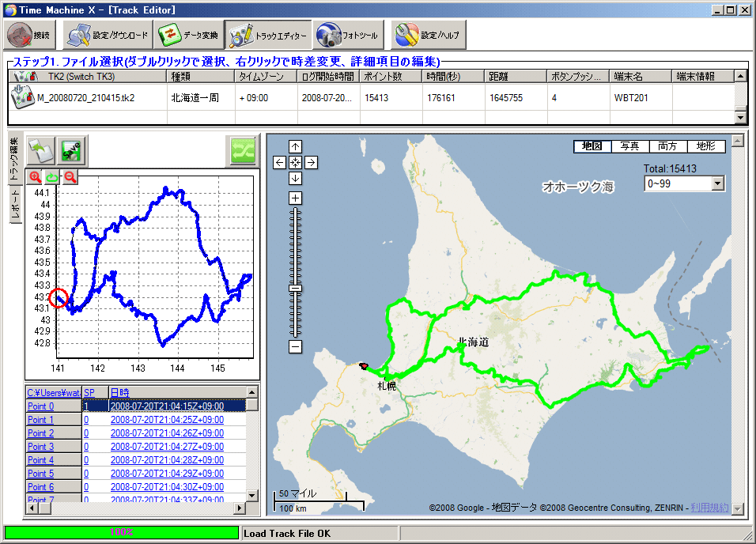Select the トラックエディター toolbar button
Viewport: 756px width, 544px height.
[268, 36]
